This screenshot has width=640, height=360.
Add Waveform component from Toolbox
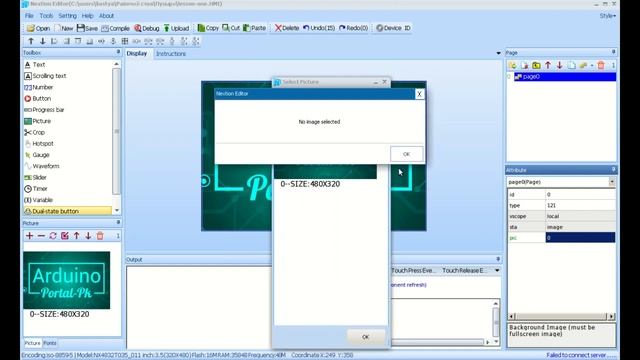[42, 166]
